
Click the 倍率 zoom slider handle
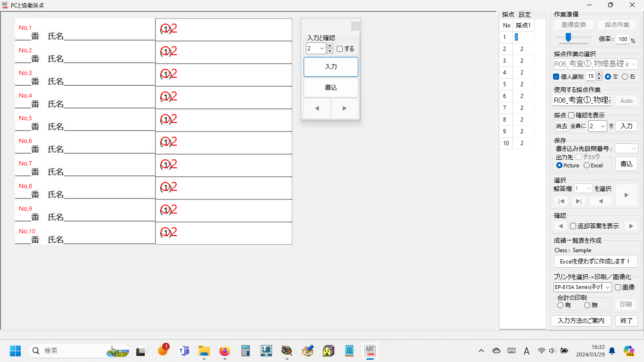coord(568,38)
